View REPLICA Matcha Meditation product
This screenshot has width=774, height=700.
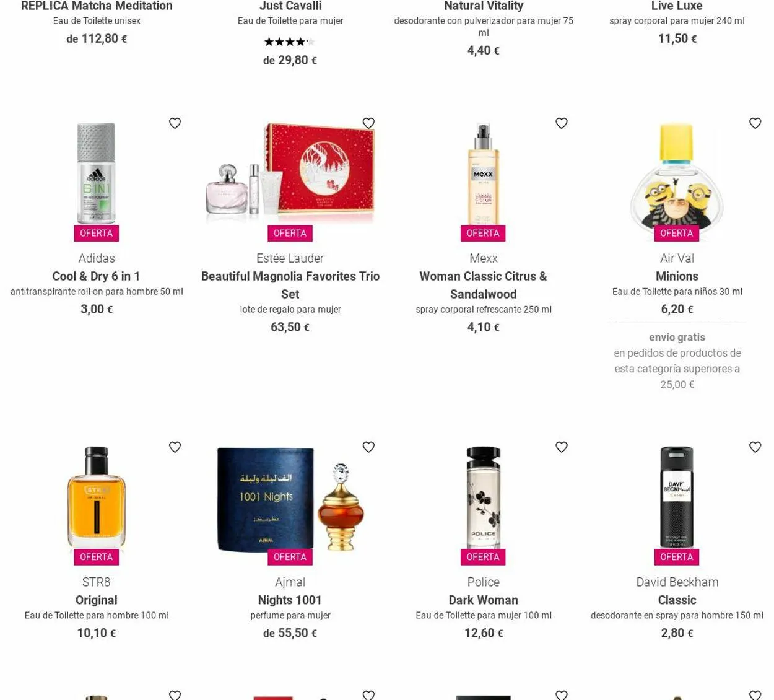tap(97, 6)
